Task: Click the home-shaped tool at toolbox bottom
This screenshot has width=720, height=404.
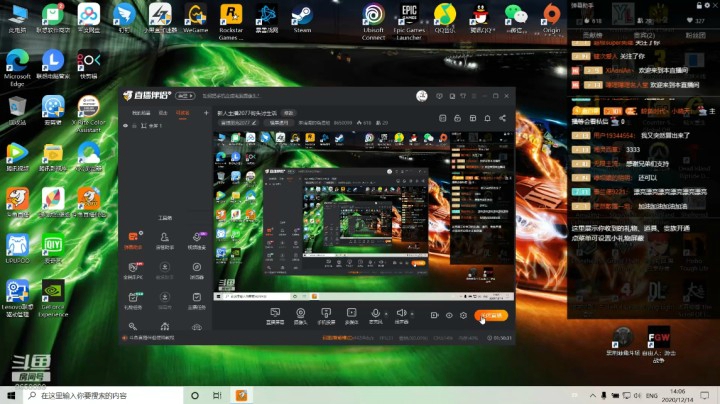Action: 165,326
